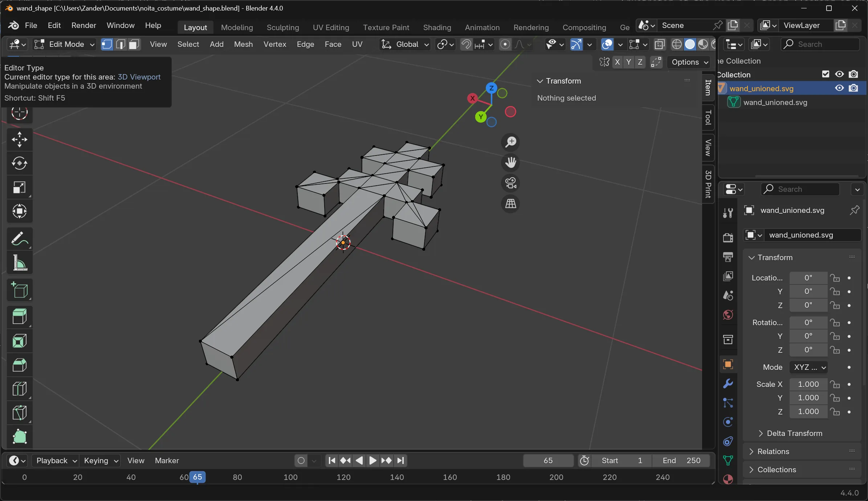Click frame 65 playhead marker
The image size is (868, 501).
pyautogui.click(x=197, y=477)
